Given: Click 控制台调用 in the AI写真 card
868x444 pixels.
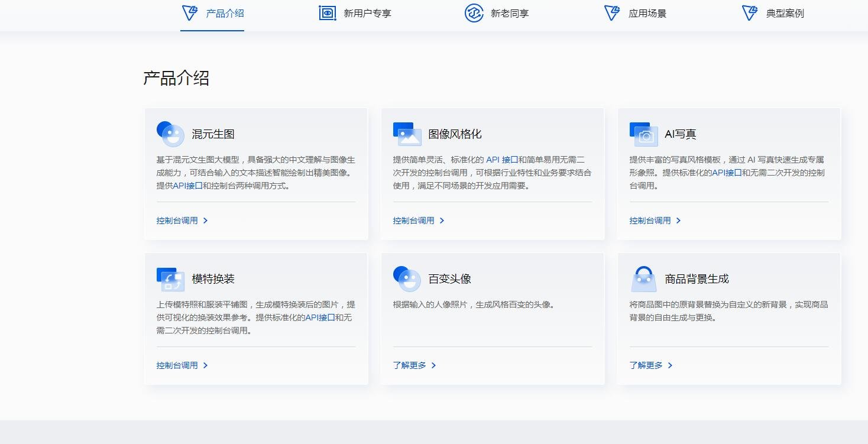Looking at the screenshot, I should click(x=650, y=220).
